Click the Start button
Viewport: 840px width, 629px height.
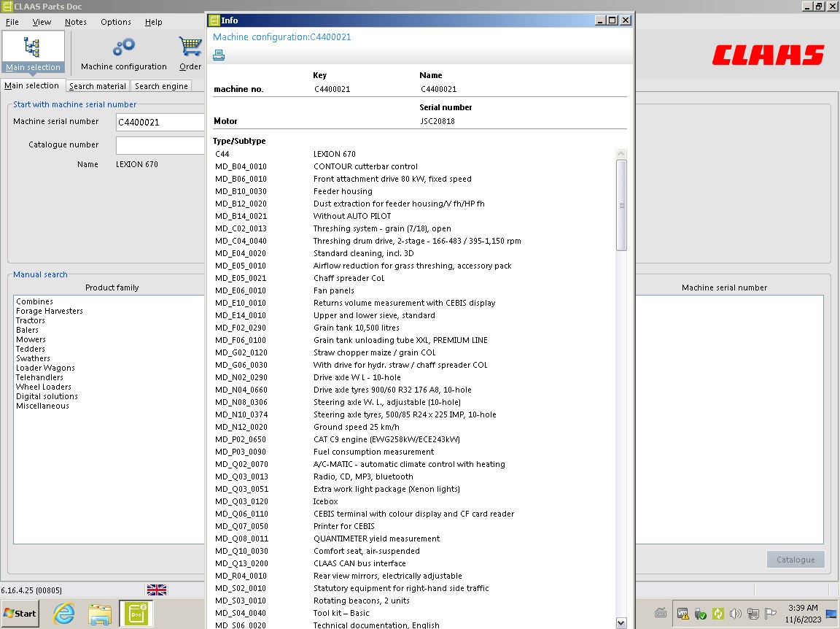click(20, 614)
